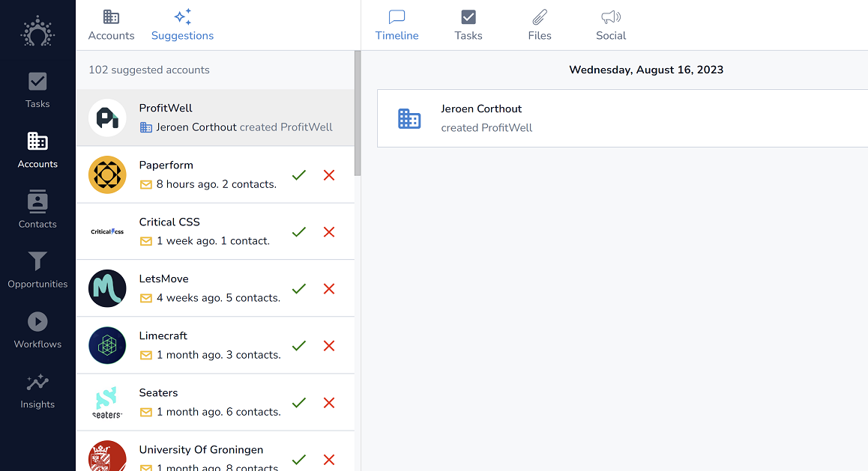Click the LetsMove email envelope icon
This screenshot has width=868, height=471.
(x=146, y=299)
